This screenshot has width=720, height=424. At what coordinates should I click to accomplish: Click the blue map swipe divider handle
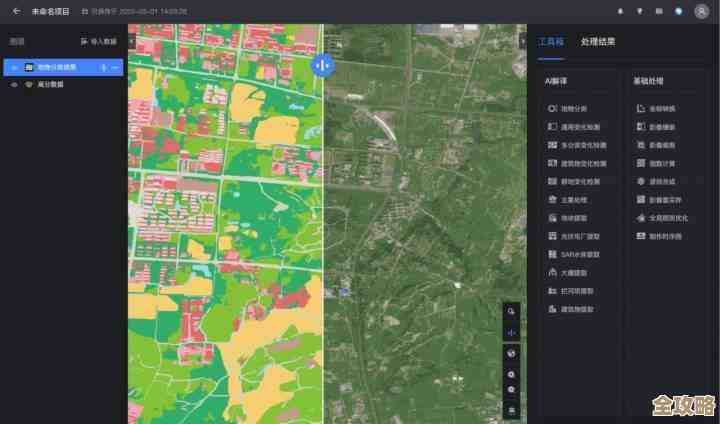[322, 66]
